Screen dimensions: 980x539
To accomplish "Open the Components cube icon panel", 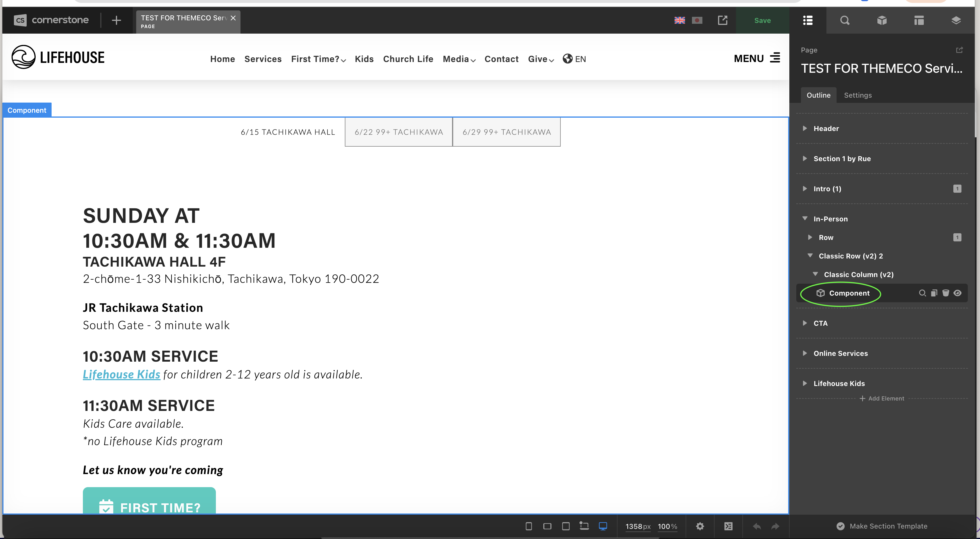I will (882, 20).
